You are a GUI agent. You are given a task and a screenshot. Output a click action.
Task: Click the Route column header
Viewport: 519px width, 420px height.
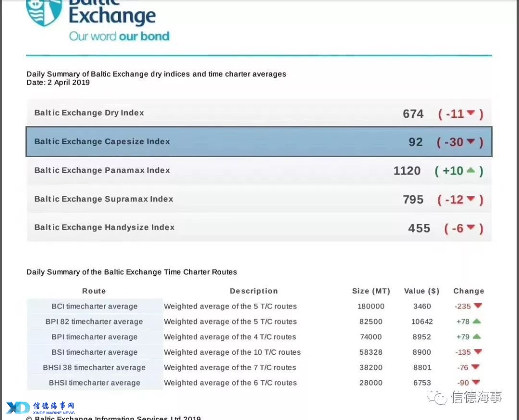click(94, 291)
